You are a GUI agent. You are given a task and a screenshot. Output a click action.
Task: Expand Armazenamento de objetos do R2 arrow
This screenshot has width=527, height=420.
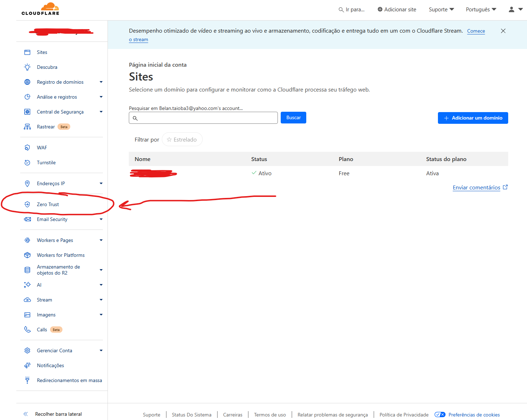point(101,270)
